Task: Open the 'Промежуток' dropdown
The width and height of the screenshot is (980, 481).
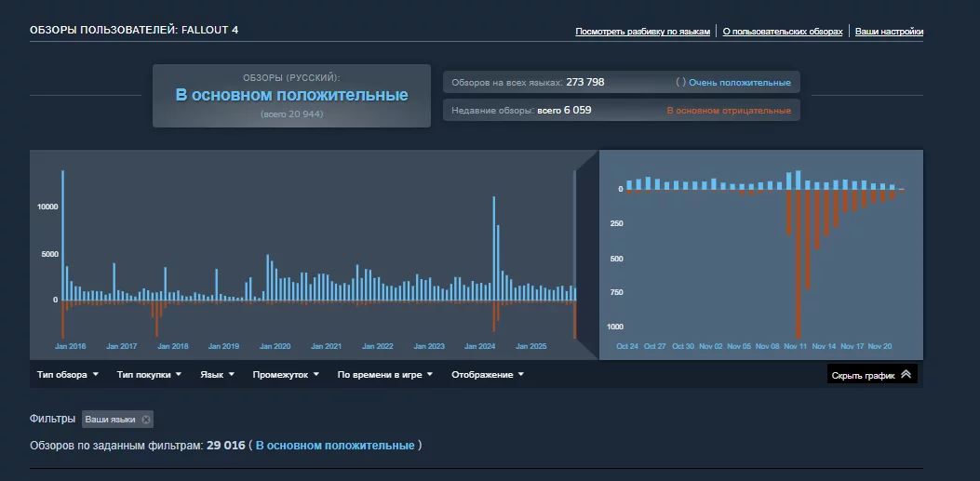Action: coord(286,375)
